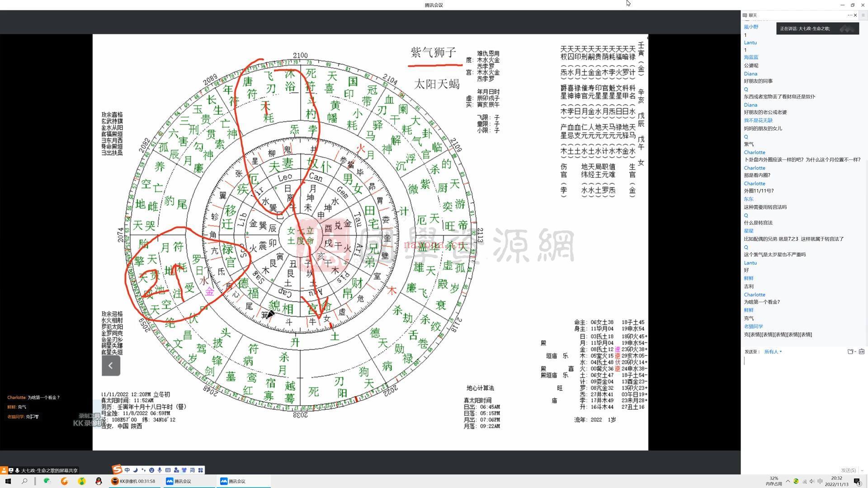This screenshot has width=868, height=488.
Task: Open the orange browser icon in the taskbar
Action: [64, 481]
